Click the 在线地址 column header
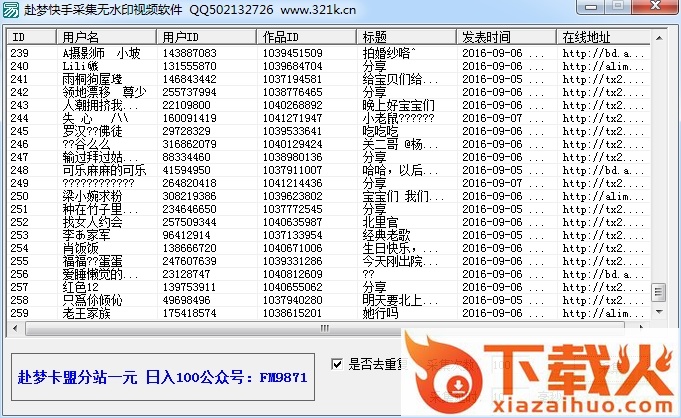Image resolution: width=681 pixels, height=418 pixels. [x=603, y=37]
